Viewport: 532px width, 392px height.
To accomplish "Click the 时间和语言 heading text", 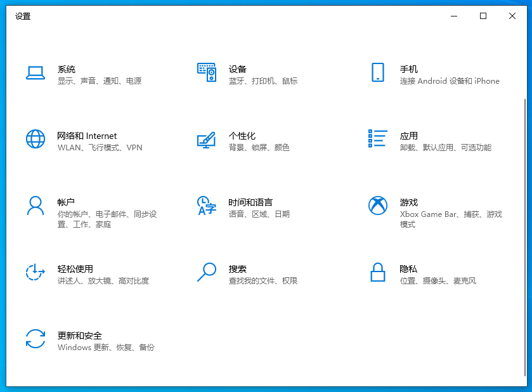I will (x=250, y=202).
